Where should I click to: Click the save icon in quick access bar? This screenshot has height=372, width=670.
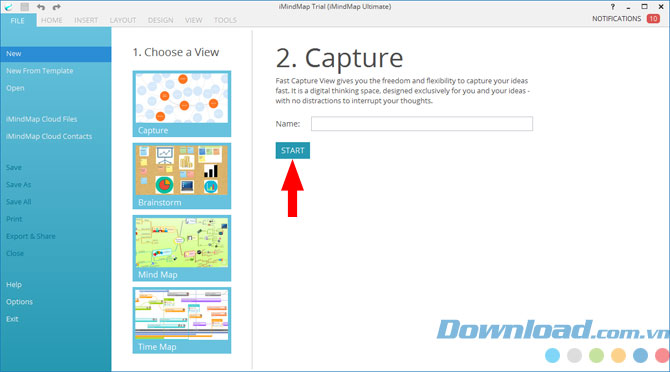pyautogui.click(x=25, y=7)
